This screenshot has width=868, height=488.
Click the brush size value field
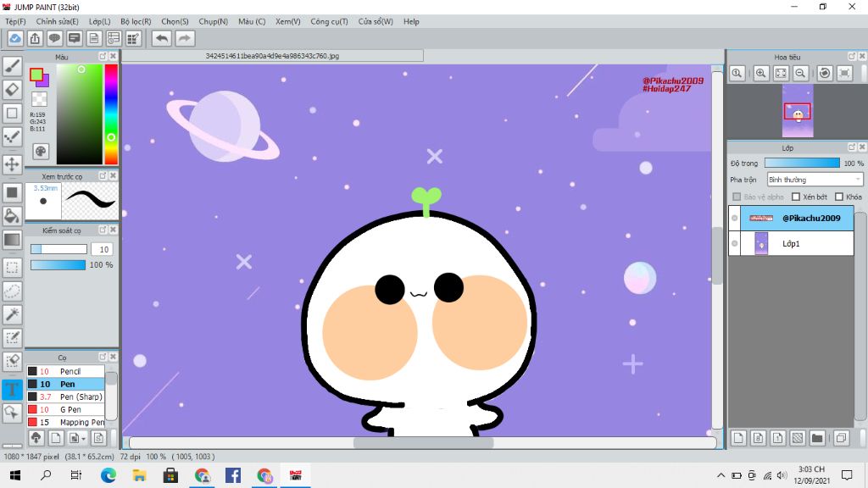103,250
